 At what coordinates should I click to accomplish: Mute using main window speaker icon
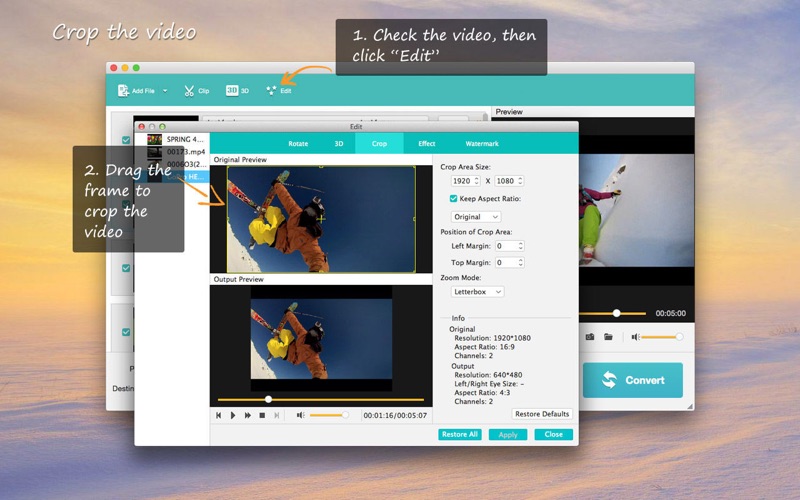[635, 337]
